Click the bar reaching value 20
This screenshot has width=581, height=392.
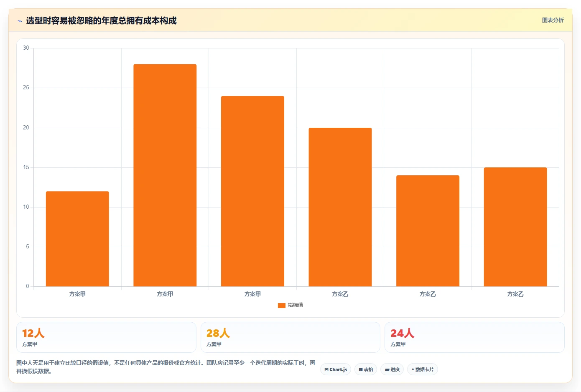[x=340, y=207]
